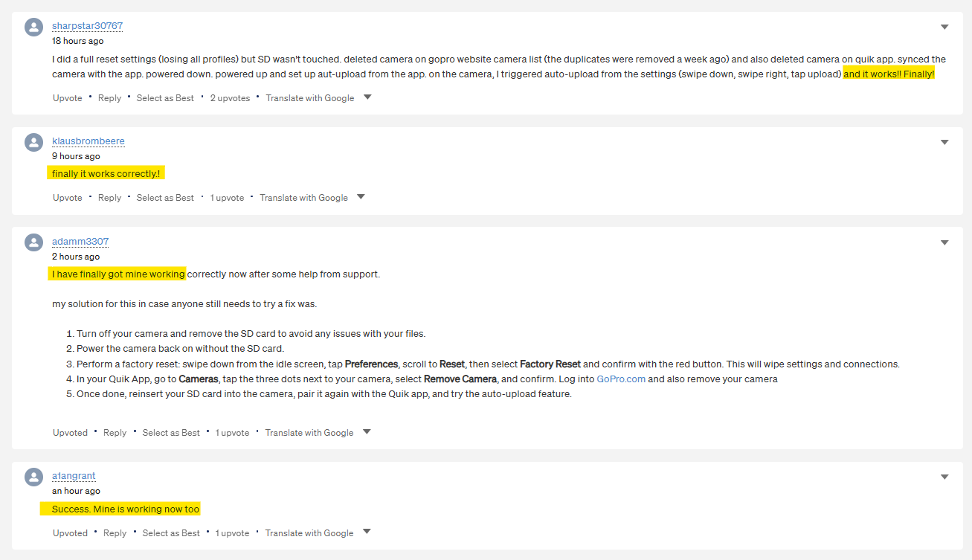The image size is (972, 560).
Task: Open sharpstar30767 comment options arrow
Action: click(x=944, y=27)
